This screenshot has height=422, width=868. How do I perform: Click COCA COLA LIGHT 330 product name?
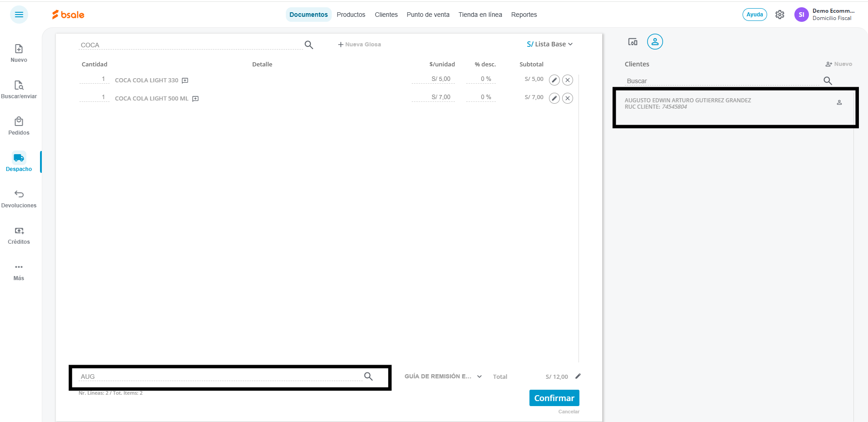pyautogui.click(x=147, y=80)
